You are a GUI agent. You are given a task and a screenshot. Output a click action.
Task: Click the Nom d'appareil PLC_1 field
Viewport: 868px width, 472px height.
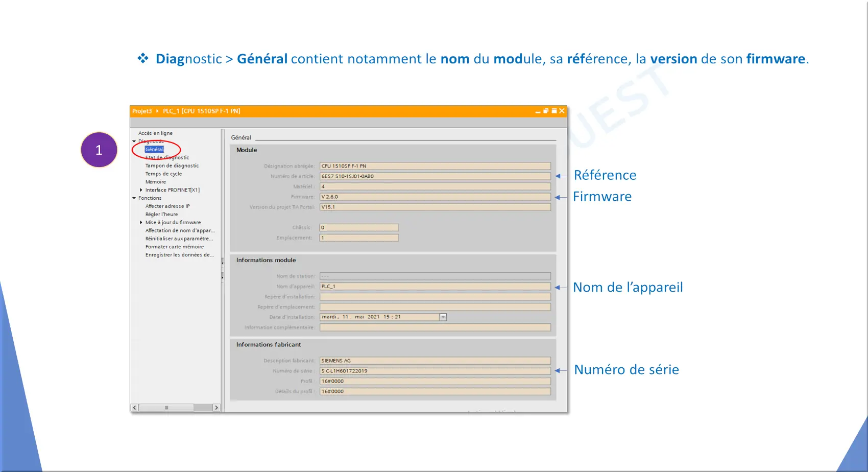[435, 287]
